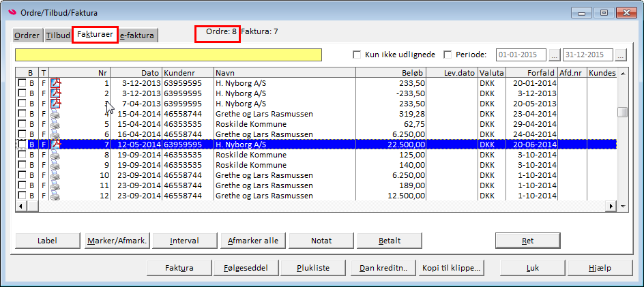644x287 pixels.
Task: Tick the checkbox for invoice 12
Action: click(x=21, y=196)
